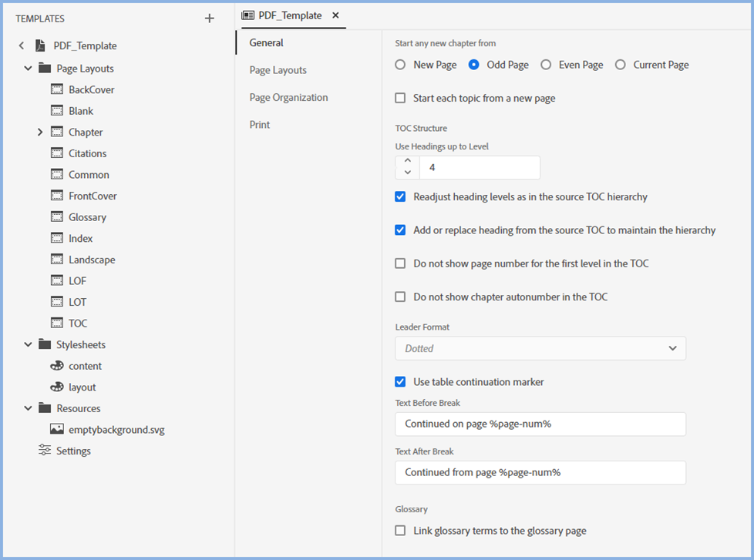Open the FrontCover page layout icon

[x=56, y=196]
